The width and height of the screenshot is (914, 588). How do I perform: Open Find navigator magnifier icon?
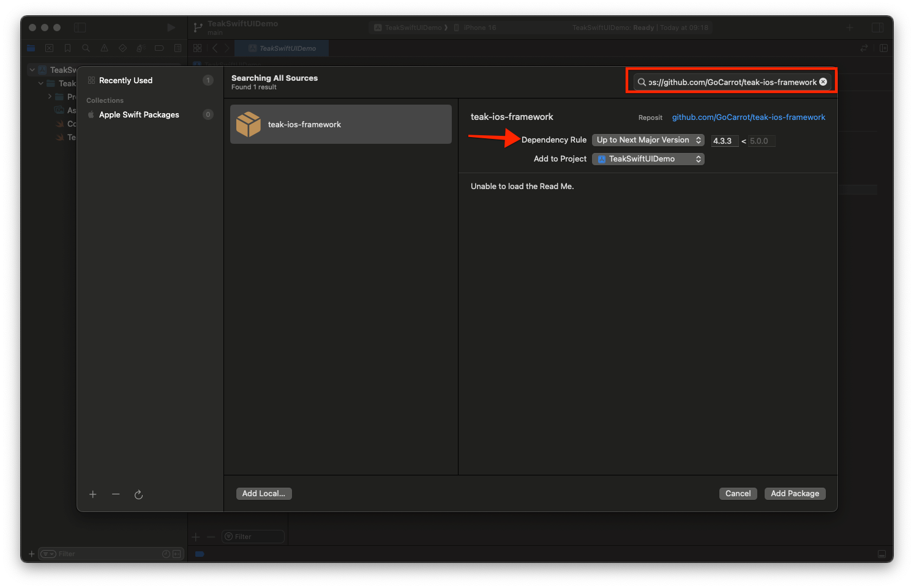point(86,48)
